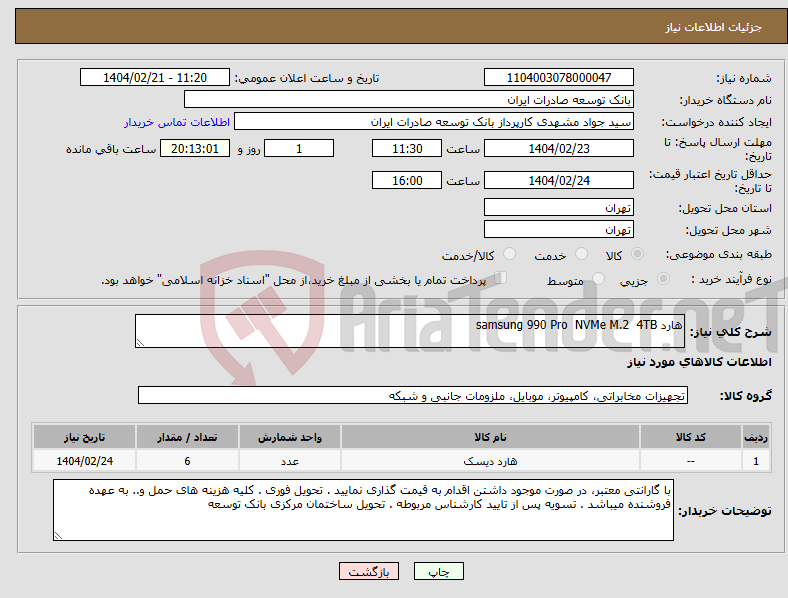Click the تاریخ نیاز column header
This screenshot has width=788, height=598.
pyautogui.click(x=84, y=437)
